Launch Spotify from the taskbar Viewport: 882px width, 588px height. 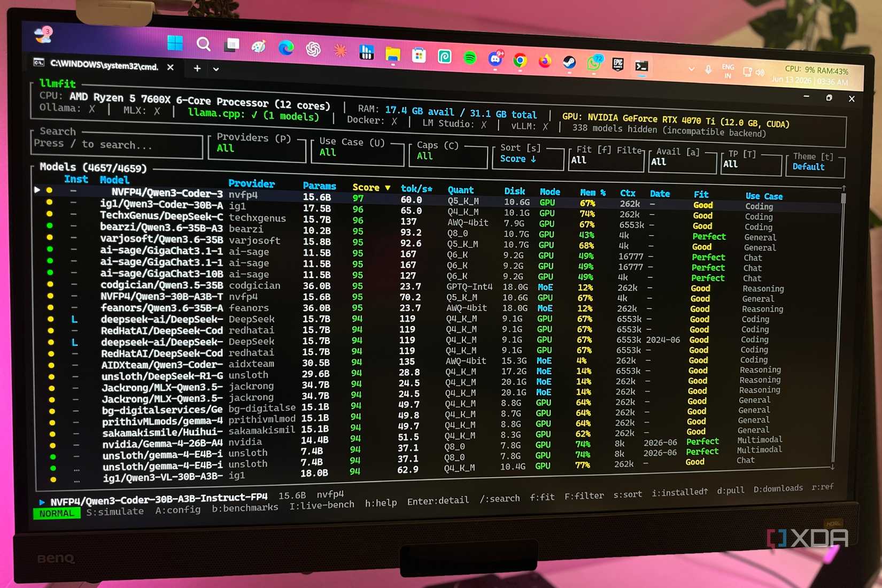pos(470,58)
